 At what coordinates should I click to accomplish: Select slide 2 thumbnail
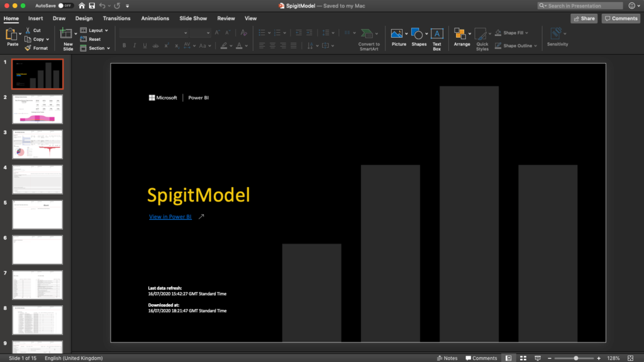click(x=37, y=110)
